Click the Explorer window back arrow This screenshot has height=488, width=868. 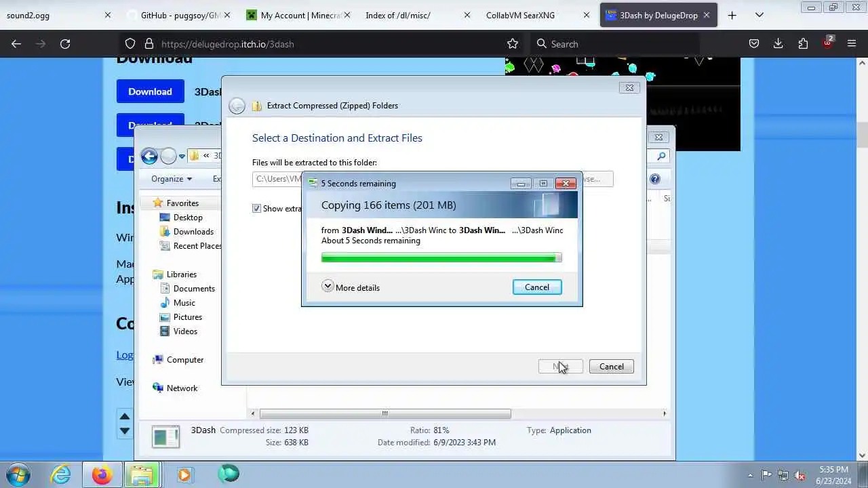tap(149, 157)
